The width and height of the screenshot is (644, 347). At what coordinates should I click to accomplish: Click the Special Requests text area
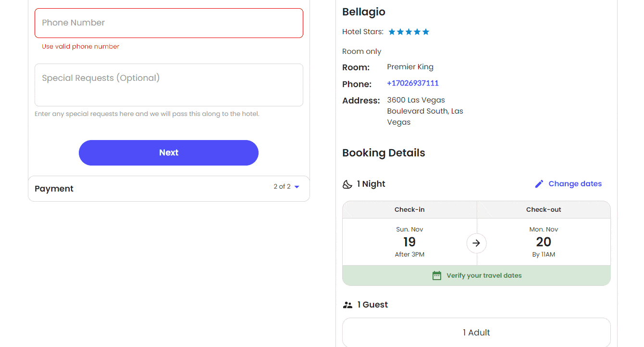coord(169,85)
